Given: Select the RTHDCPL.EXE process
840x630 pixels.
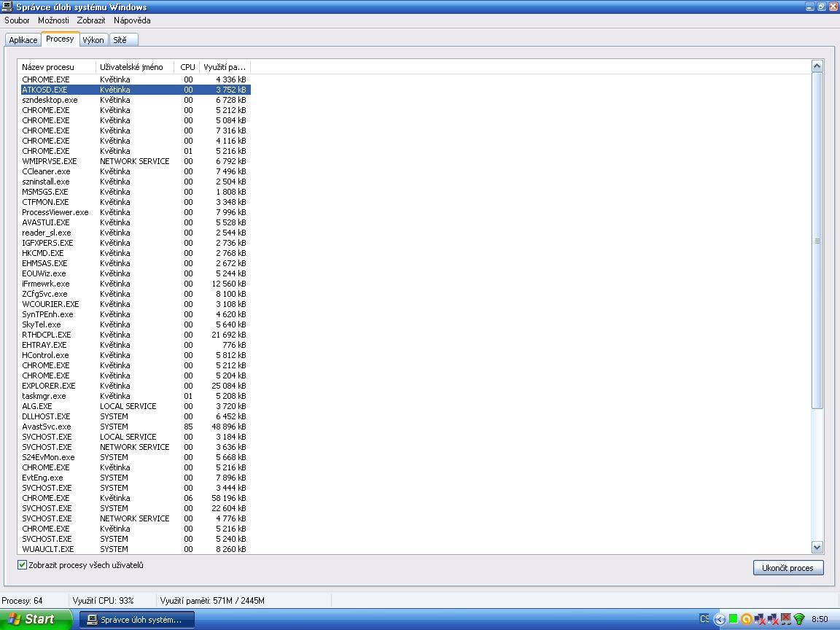Looking at the screenshot, I should point(136,335).
